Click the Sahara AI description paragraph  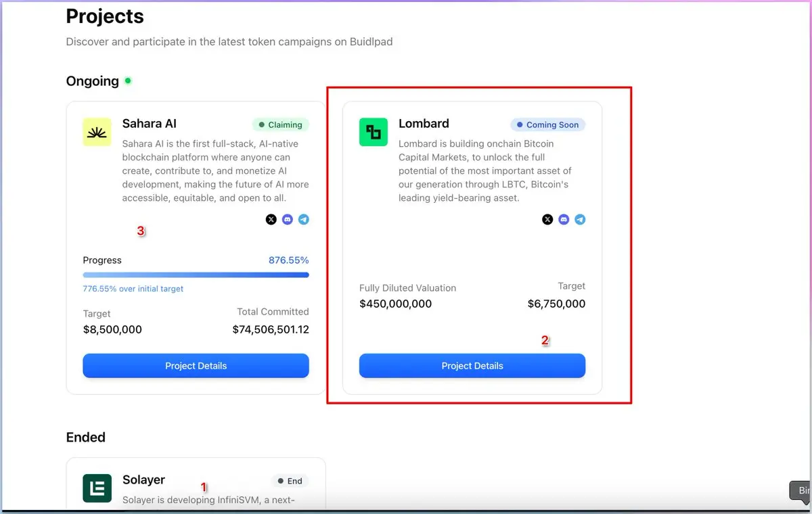tap(216, 171)
